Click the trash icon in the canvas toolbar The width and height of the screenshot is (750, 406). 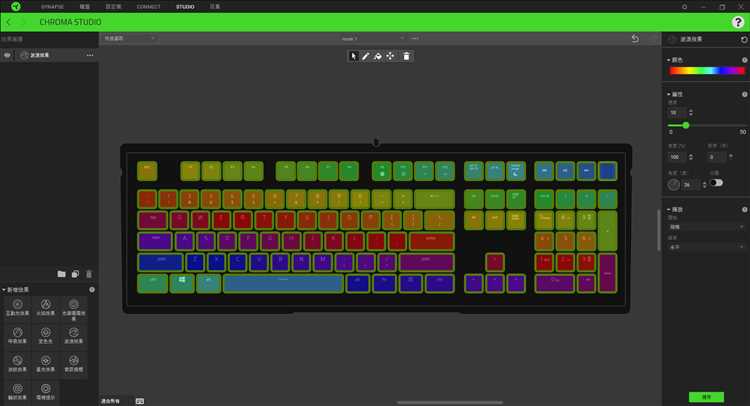406,56
